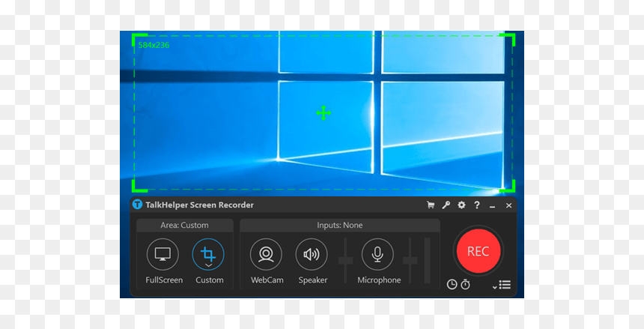Click the green move crosshair handle
644x329 pixels.
323,112
